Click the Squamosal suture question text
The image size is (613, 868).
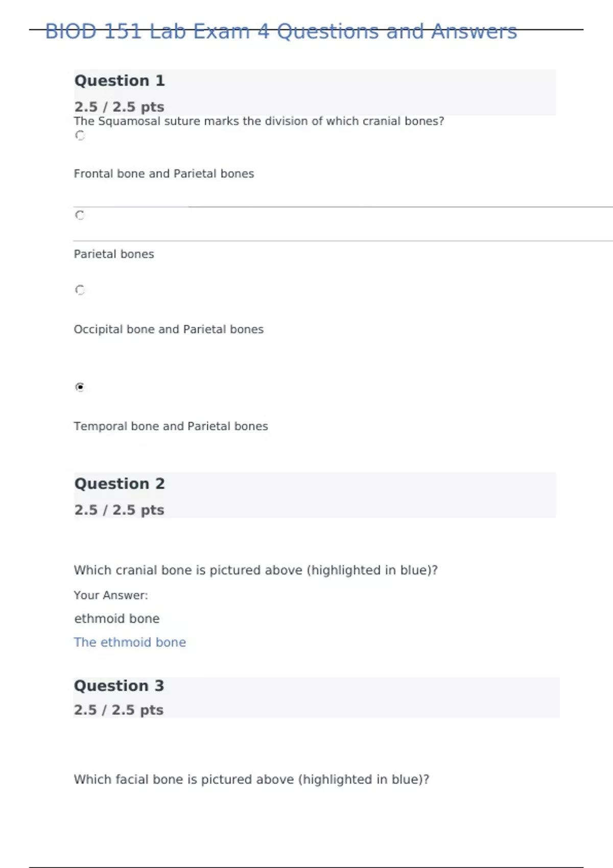click(258, 121)
